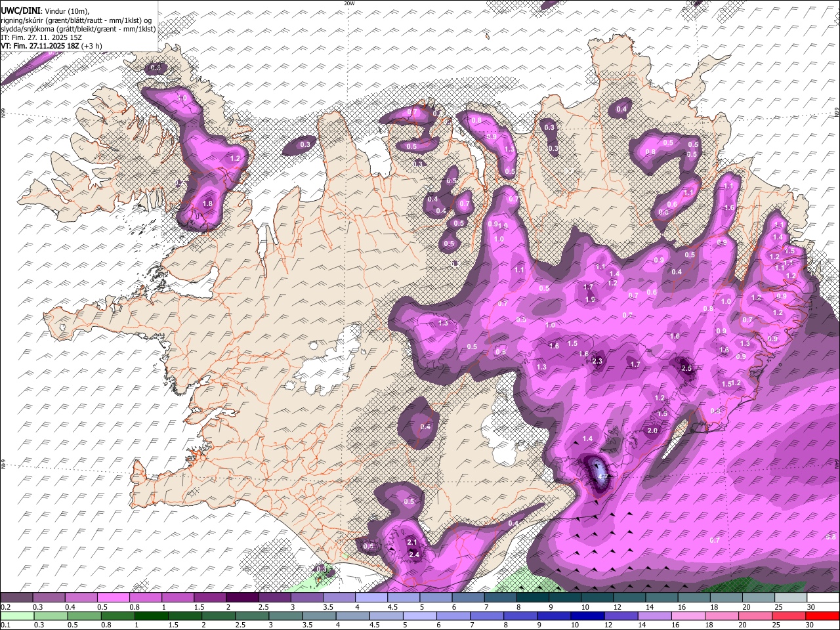This screenshot has width=840, height=630.
Task: Click the "0.1" label in the bottom legend
Action: point(6,625)
